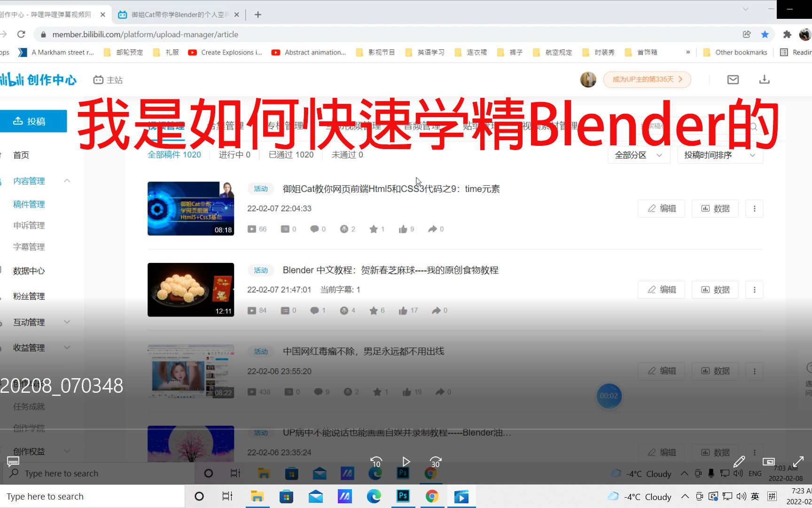Viewport: 812px width, 508px height.
Task: Open the message envelope icon in 创作中心 header
Action: click(733, 79)
